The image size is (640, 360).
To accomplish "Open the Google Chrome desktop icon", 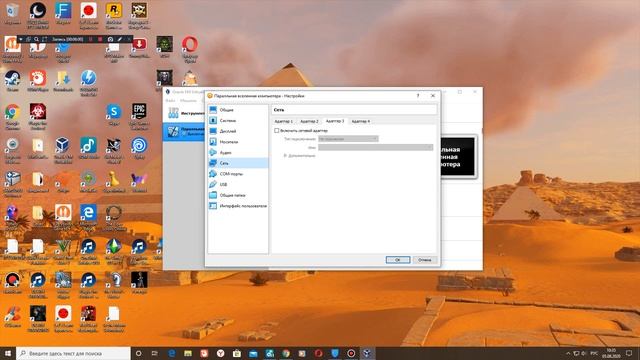I will click(x=12, y=116).
